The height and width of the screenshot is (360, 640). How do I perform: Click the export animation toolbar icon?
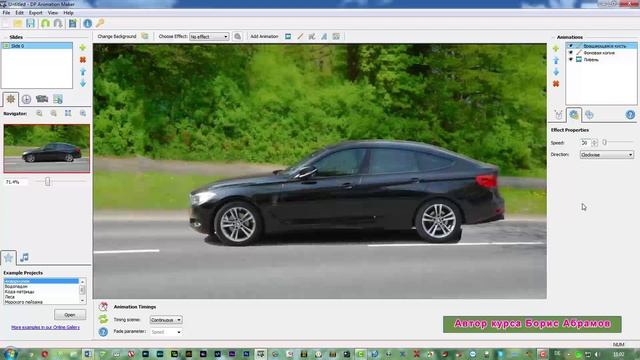pos(73,23)
